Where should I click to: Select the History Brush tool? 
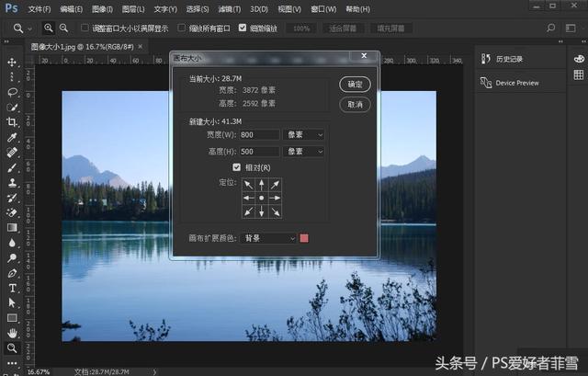pyautogui.click(x=12, y=198)
